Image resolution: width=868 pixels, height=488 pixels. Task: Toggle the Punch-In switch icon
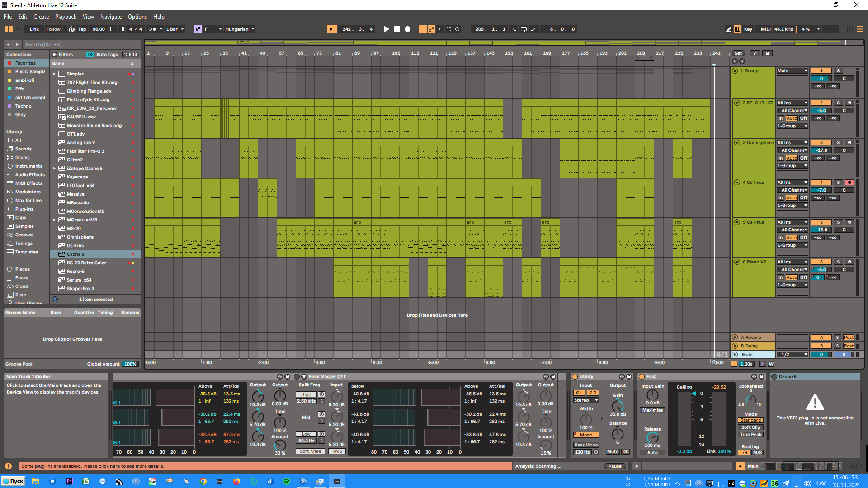click(x=513, y=29)
